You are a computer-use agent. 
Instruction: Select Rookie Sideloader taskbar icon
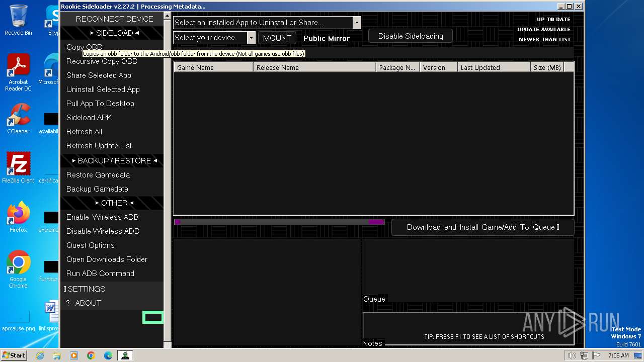[125, 355]
